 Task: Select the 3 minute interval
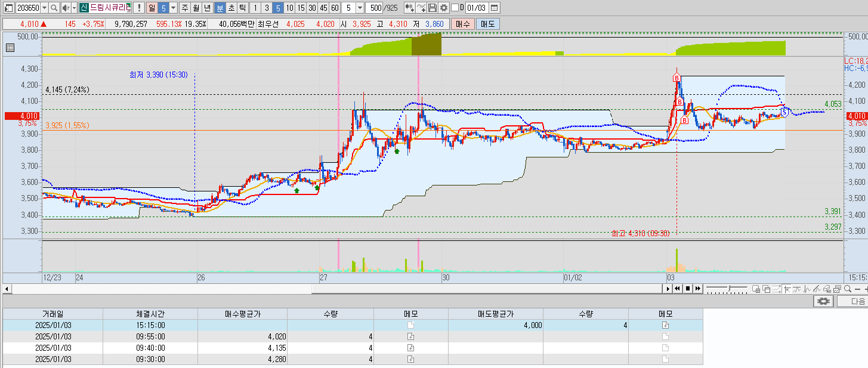click(x=267, y=8)
